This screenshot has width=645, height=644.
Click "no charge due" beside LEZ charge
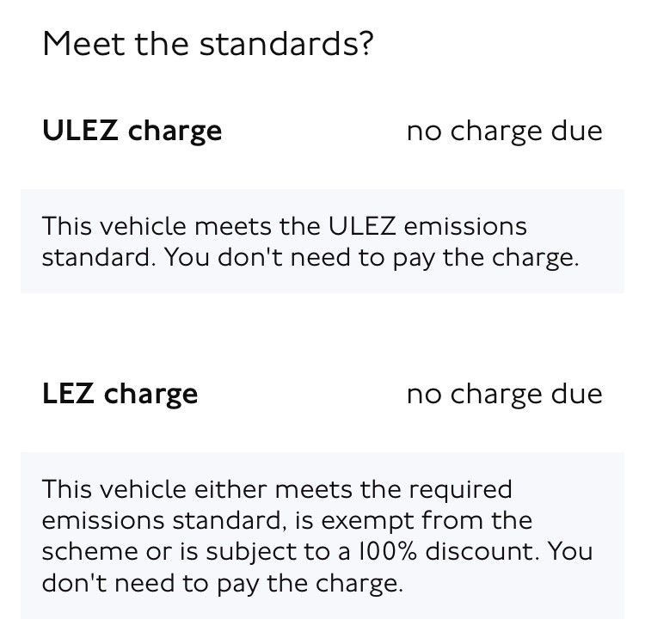(504, 394)
